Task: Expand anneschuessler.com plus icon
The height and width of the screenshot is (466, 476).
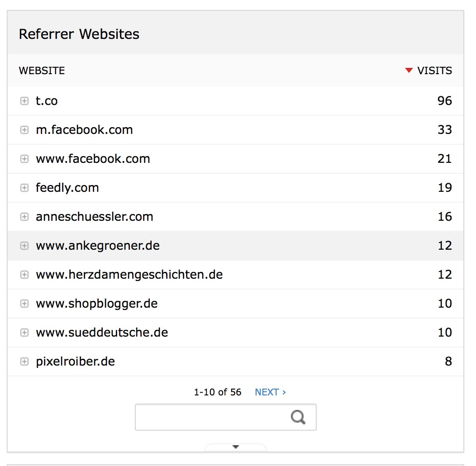Action: coord(24,217)
